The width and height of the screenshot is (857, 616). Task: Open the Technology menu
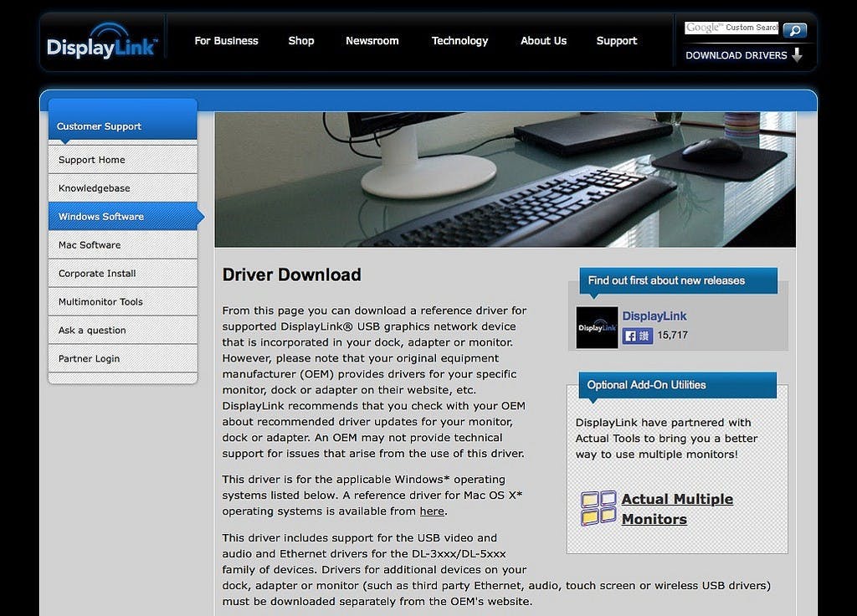coord(459,41)
